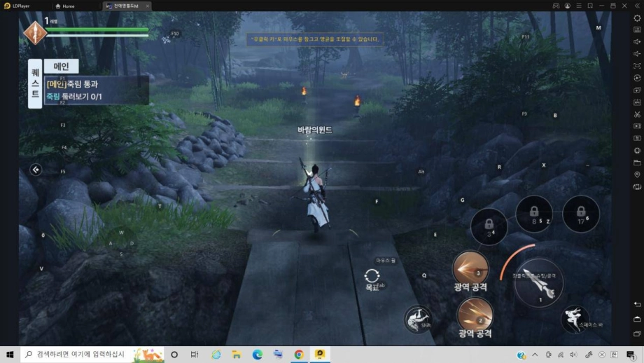The image size is (644, 363).
Task: Activate area attack skill number 2
Action: (475, 314)
